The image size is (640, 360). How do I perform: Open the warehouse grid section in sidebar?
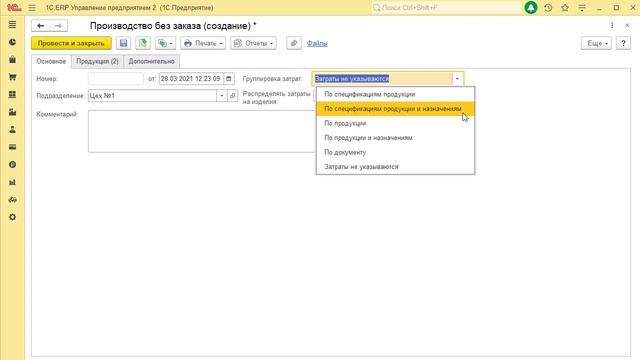pyautogui.click(x=12, y=95)
